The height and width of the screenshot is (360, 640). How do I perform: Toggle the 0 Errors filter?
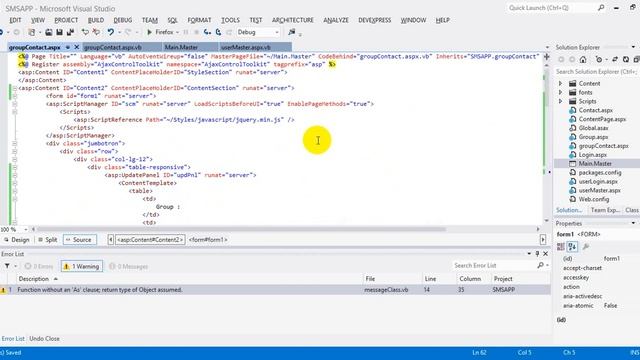click(39, 266)
